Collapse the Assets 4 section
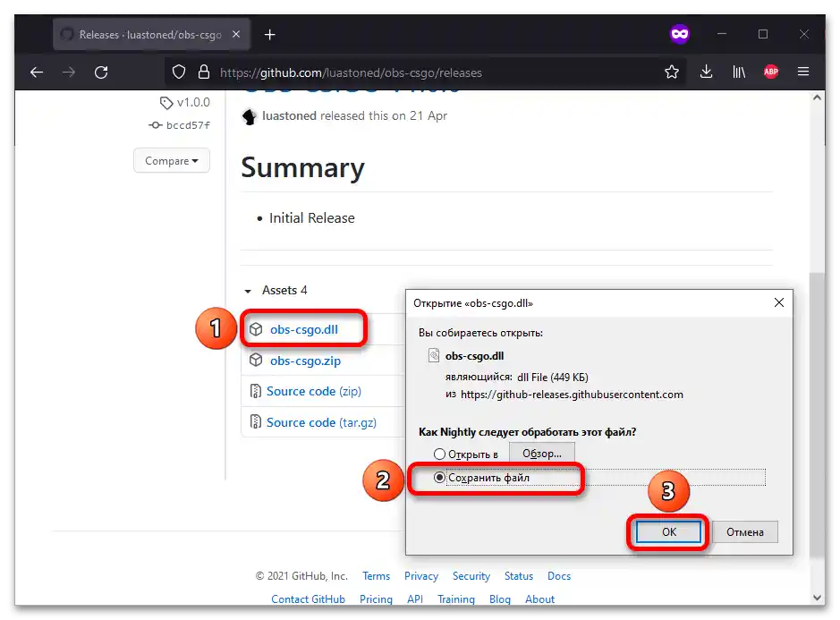Viewport: 840px width, 620px height. (276, 291)
